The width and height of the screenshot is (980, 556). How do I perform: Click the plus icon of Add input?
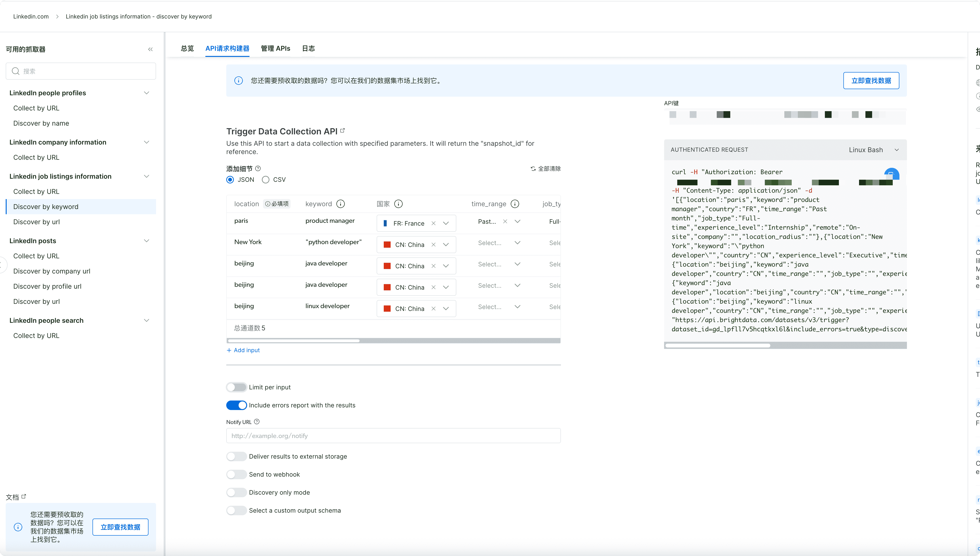[229, 350]
